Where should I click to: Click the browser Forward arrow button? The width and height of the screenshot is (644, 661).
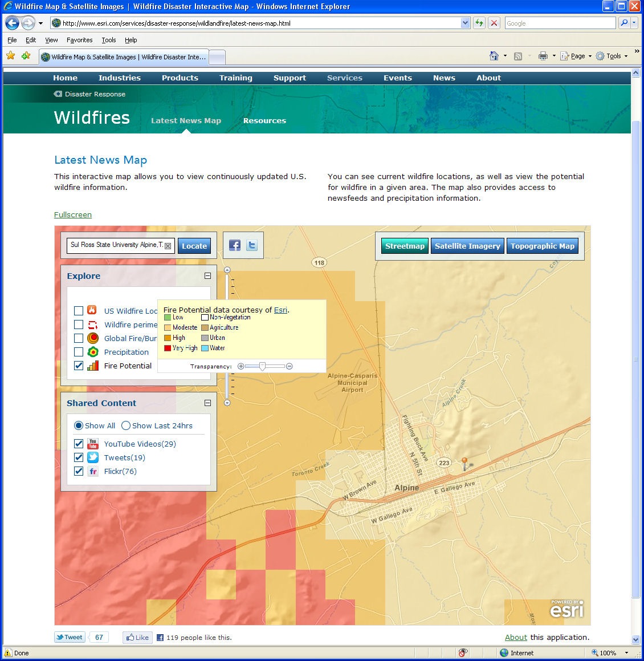pyautogui.click(x=28, y=23)
